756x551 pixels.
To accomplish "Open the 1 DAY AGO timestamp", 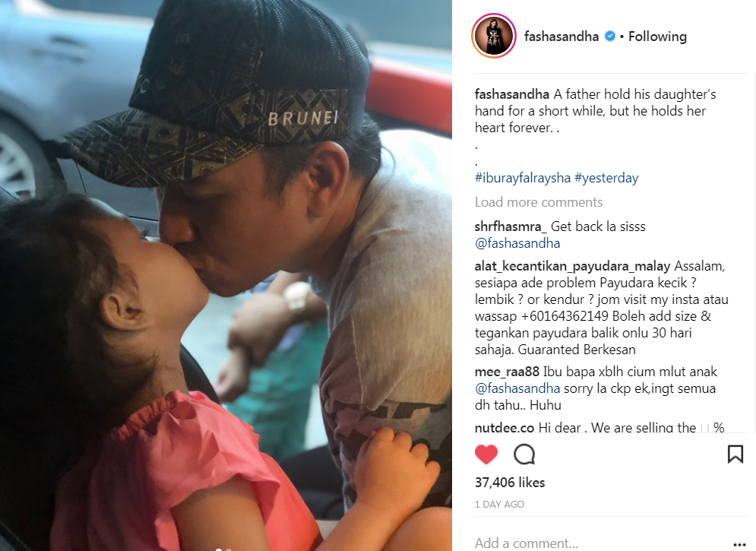I will point(499,504).
